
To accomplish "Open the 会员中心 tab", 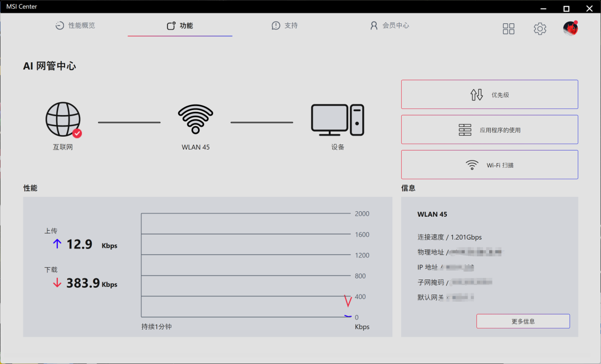I will (390, 26).
